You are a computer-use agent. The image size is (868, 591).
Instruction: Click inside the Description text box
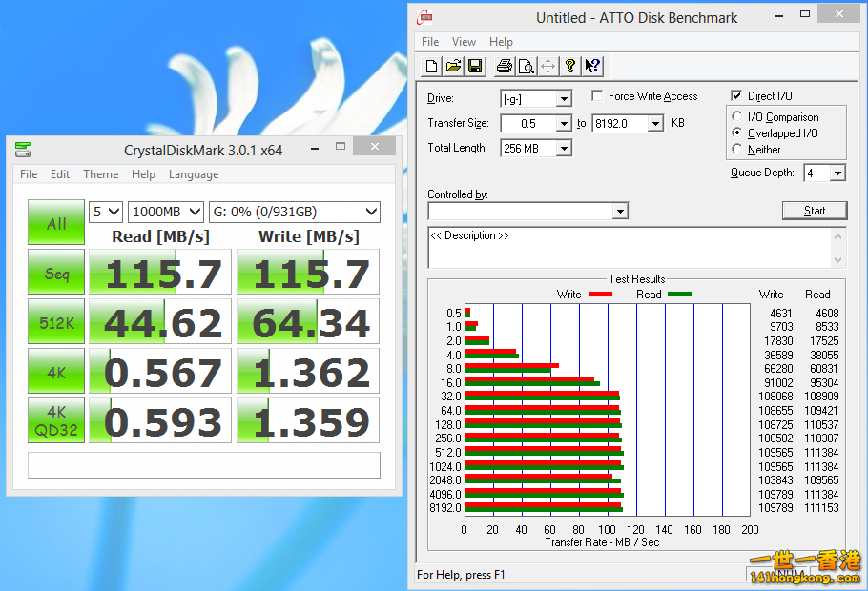point(630,248)
